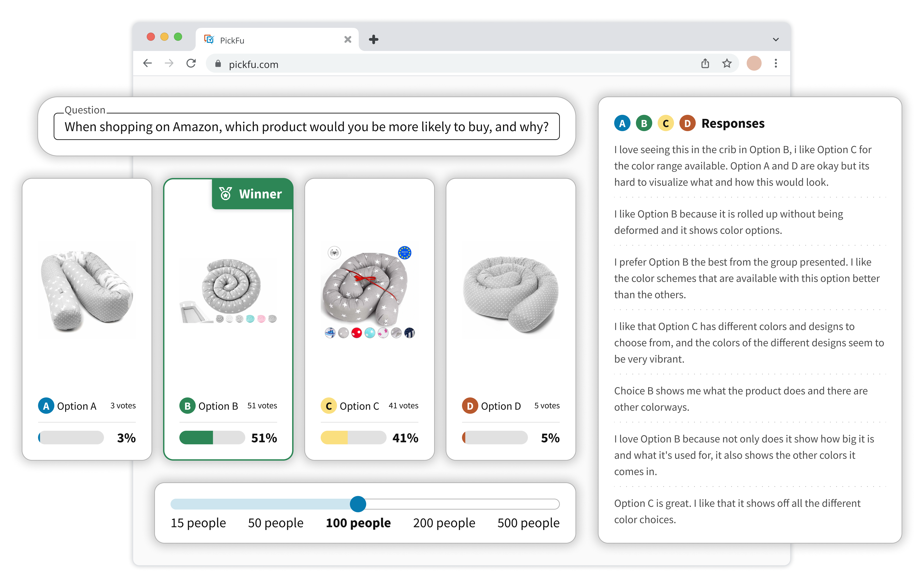Open the browser three-dot menu
924x587 pixels.
(x=775, y=63)
